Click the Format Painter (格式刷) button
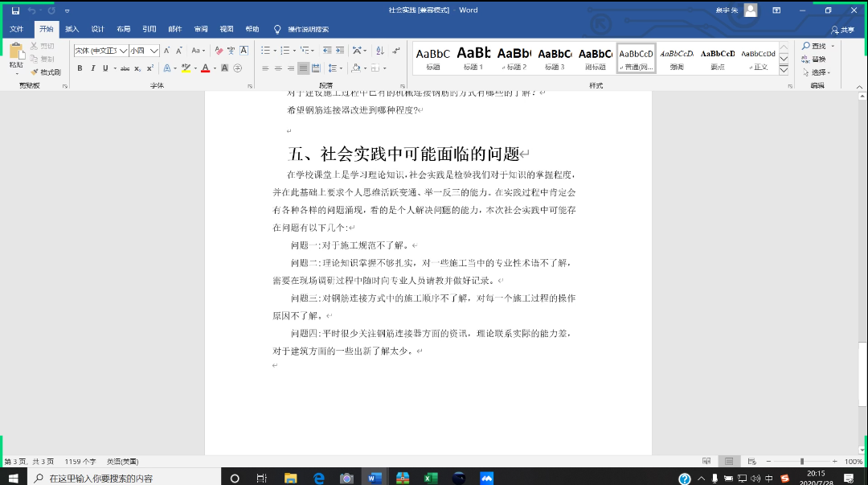The image size is (868, 485). tap(47, 72)
